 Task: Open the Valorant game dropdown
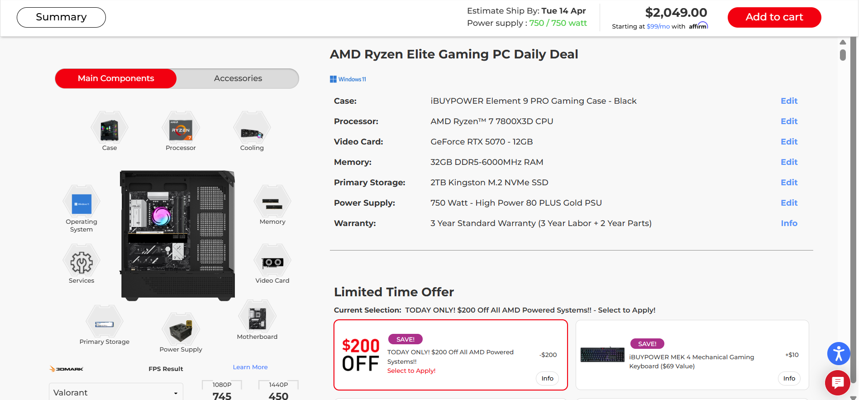coord(115,392)
